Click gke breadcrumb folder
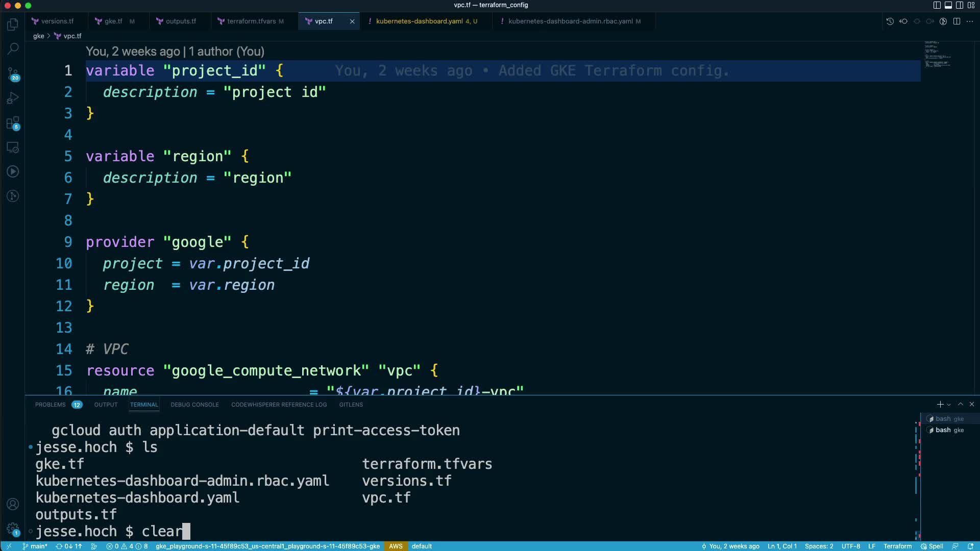This screenshot has width=980, height=551. 39,36
